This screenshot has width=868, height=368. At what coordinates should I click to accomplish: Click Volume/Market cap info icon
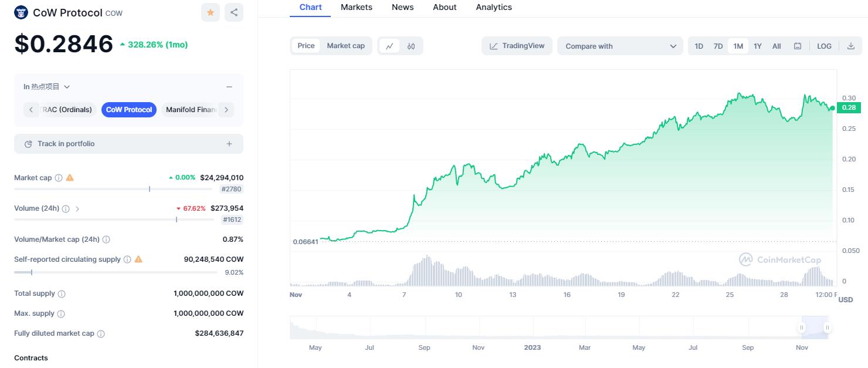coord(106,239)
